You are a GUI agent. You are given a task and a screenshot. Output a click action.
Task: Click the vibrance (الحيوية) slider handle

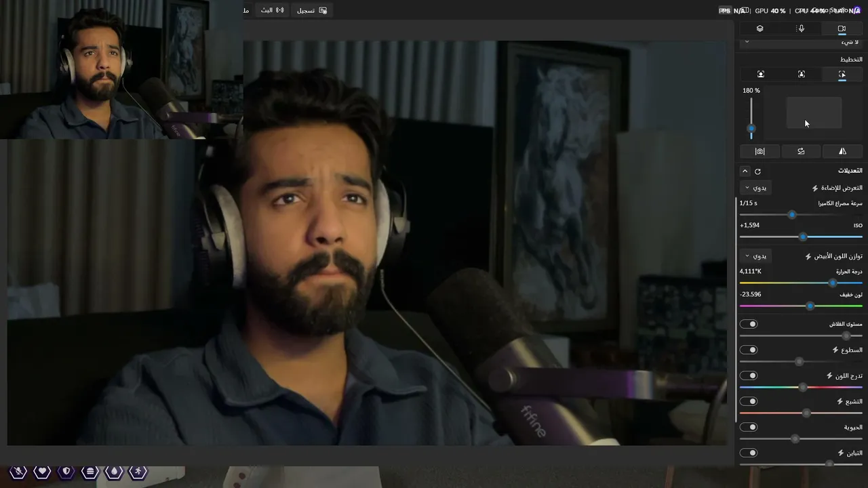coord(795,439)
